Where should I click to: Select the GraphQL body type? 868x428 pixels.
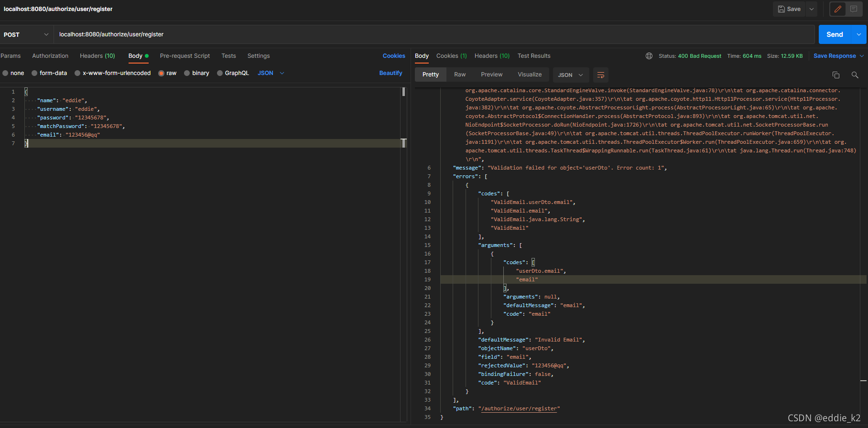click(233, 73)
